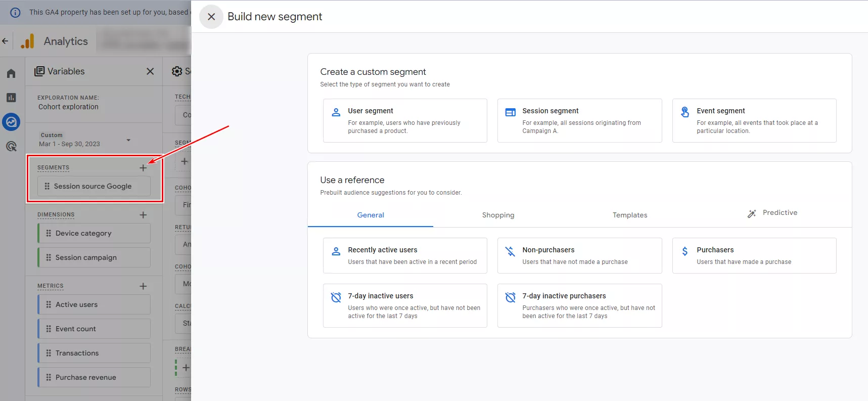The height and width of the screenshot is (401, 868).
Task: Add breakdown plus in settings column
Action: tap(186, 368)
